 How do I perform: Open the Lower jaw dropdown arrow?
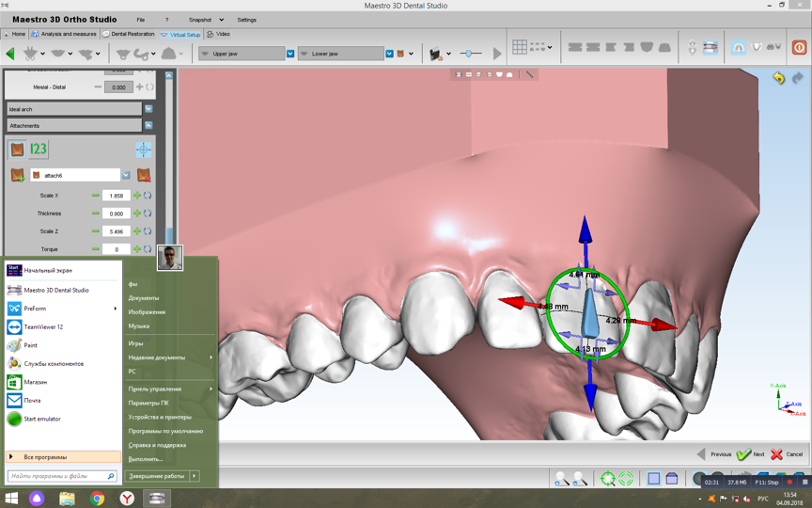[389, 54]
